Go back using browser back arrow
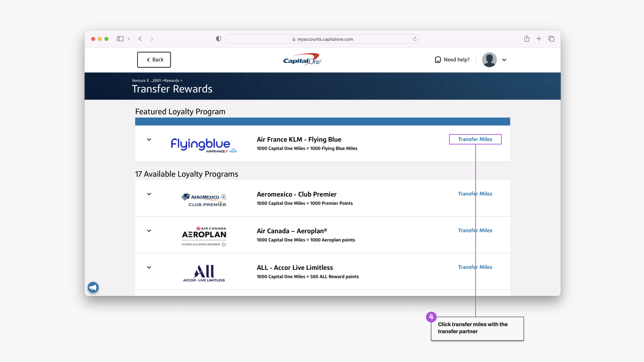644x362 pixels. click(140, 39)
